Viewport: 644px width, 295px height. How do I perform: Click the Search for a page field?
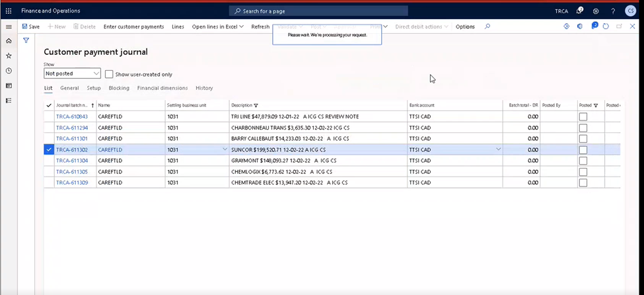click(318, 11)
